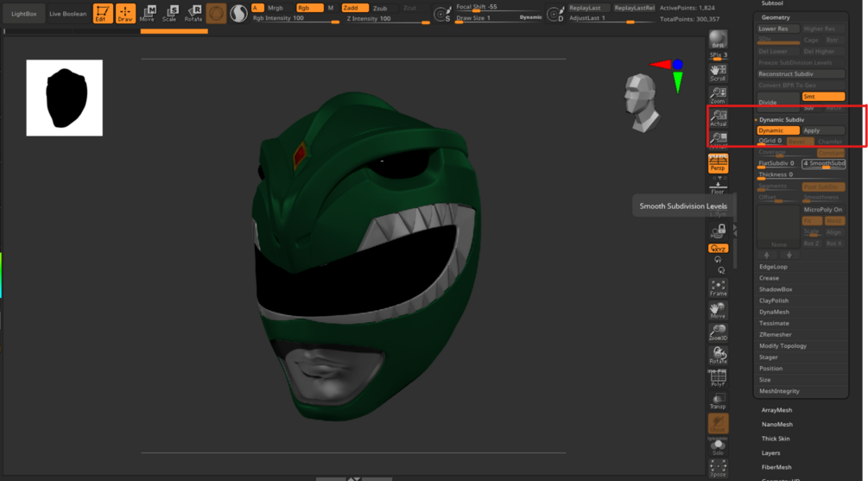Screen dimensions: 868x481
Task: Click the Move view icon in right shelf
Action: [718, 310]
